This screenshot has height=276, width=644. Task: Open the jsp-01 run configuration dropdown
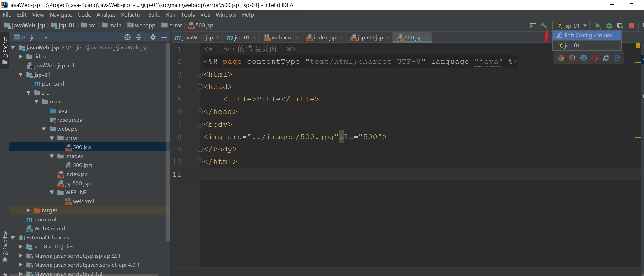tap(572, 26)
